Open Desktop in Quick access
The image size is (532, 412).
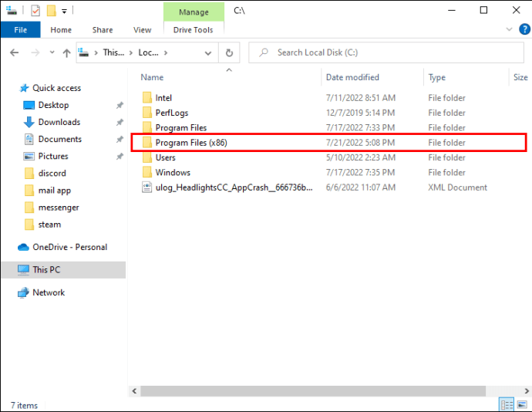53,105
